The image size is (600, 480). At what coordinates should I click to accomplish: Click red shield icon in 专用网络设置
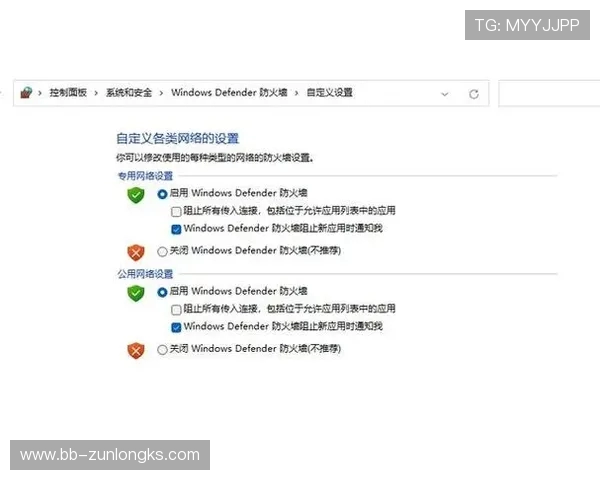pos(135,253)
